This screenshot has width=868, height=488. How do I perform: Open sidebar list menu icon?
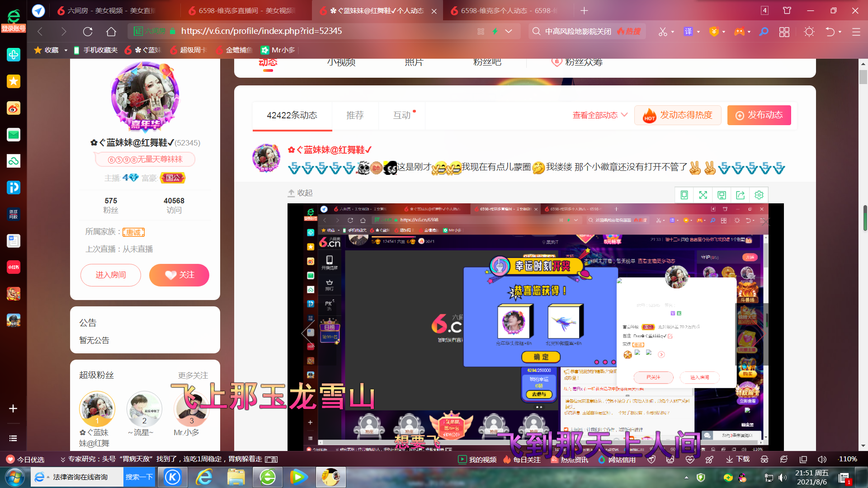pos(13,438)
